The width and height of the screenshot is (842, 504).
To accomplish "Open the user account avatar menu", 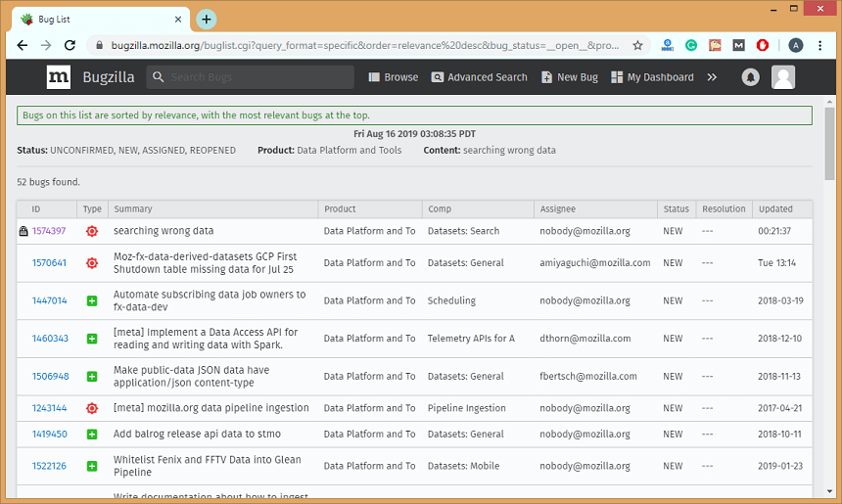I will click(783, 77).
